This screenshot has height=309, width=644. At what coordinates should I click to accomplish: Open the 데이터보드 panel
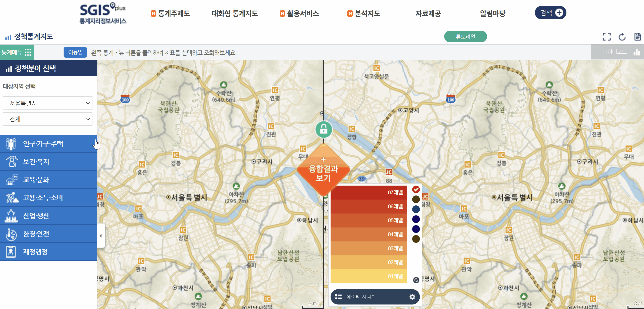click(617, 52)
